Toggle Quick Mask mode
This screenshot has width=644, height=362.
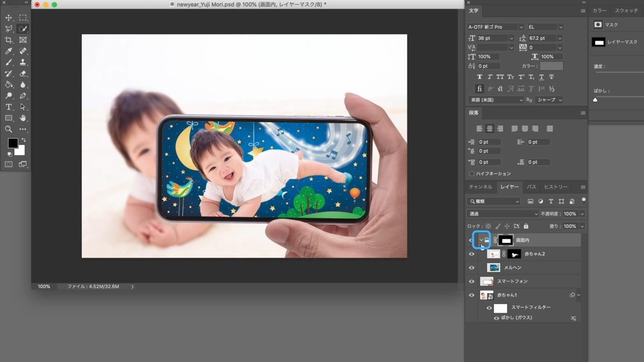[x=9, y=164]
